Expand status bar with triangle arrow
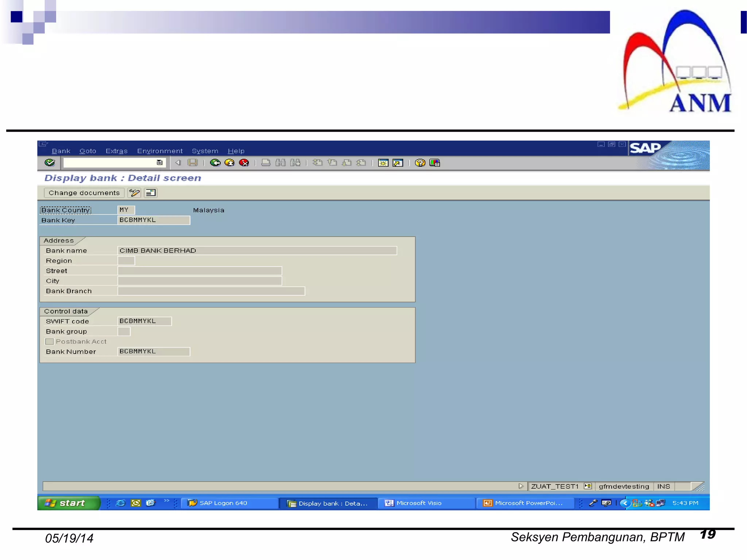 tap(521, 486)
